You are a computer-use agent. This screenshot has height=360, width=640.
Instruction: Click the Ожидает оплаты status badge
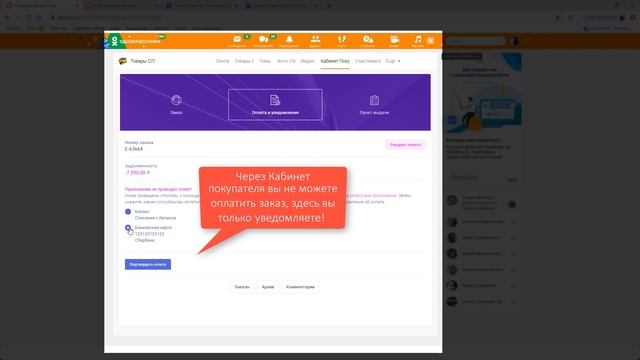coord(405,145)
